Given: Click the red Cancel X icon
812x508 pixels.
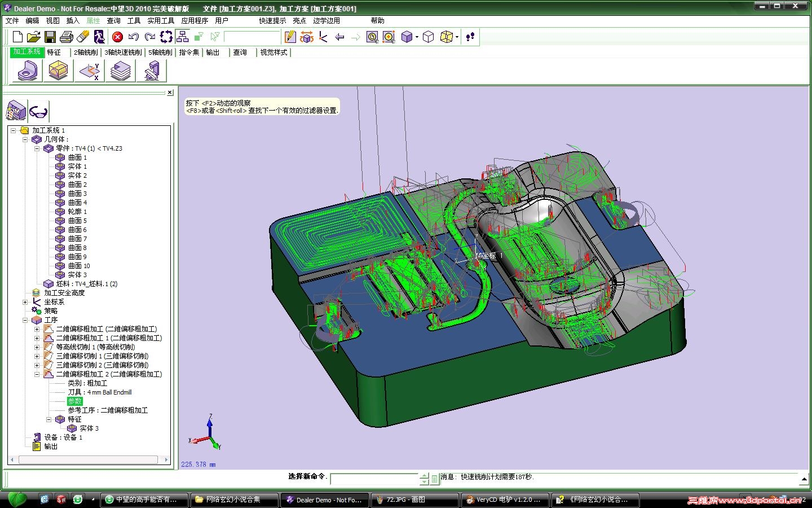Looking at the screenshot, I should (117, 37).
